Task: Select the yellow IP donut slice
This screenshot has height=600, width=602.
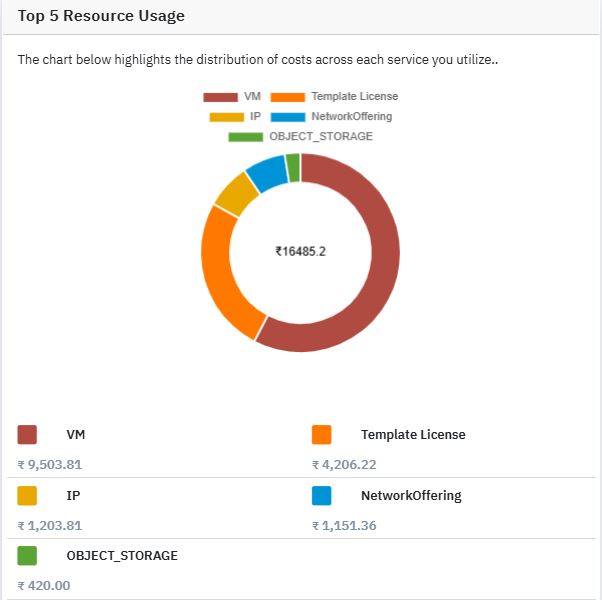Action: [x=238, y=194]
